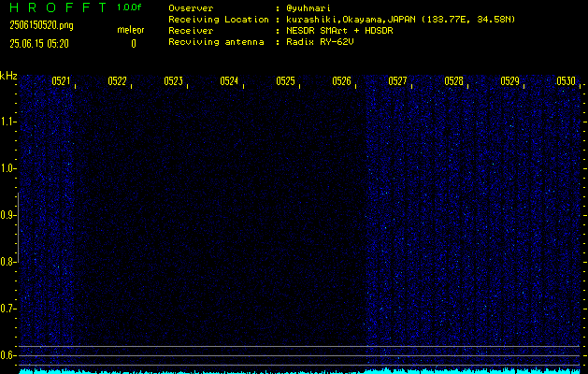Screen dimensions: 588x374
Task: Click the kHz axis label
Action: (8, 76)
